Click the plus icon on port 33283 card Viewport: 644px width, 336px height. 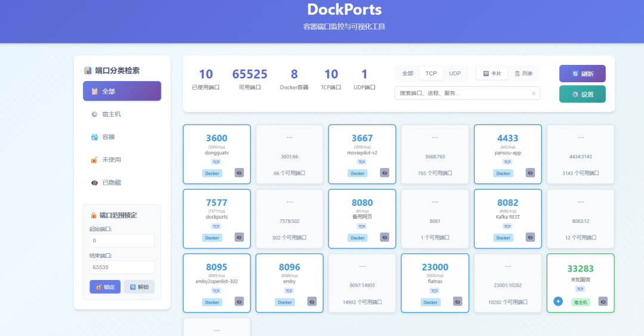pos(558,301)
